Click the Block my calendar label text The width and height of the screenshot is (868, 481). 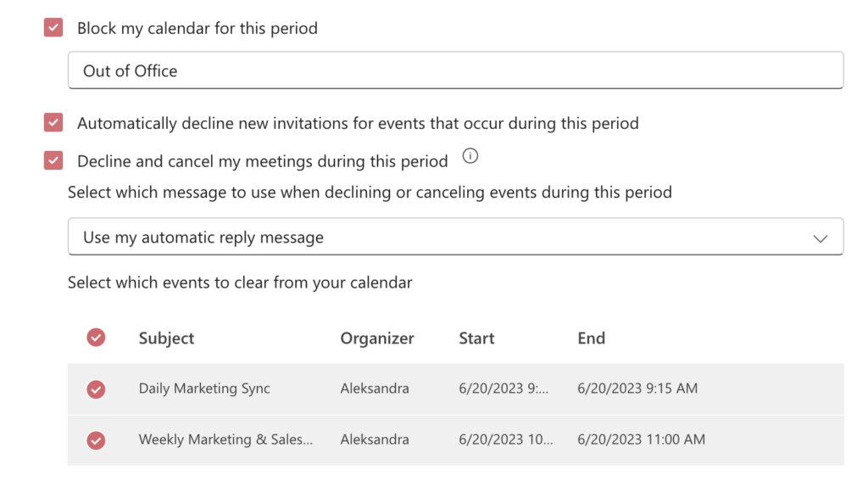pyautogui.click(x=197, y=28)
